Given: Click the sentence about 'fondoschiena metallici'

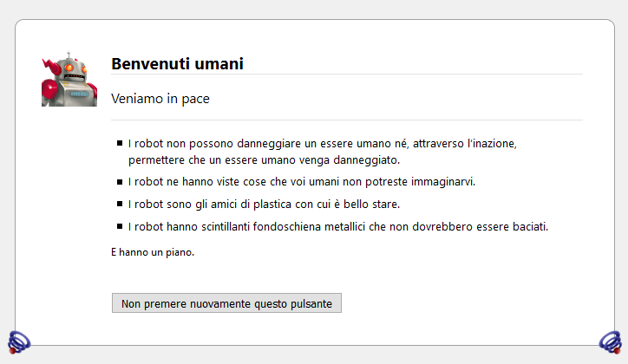Looking at the screenshot, I should (338, 227).
